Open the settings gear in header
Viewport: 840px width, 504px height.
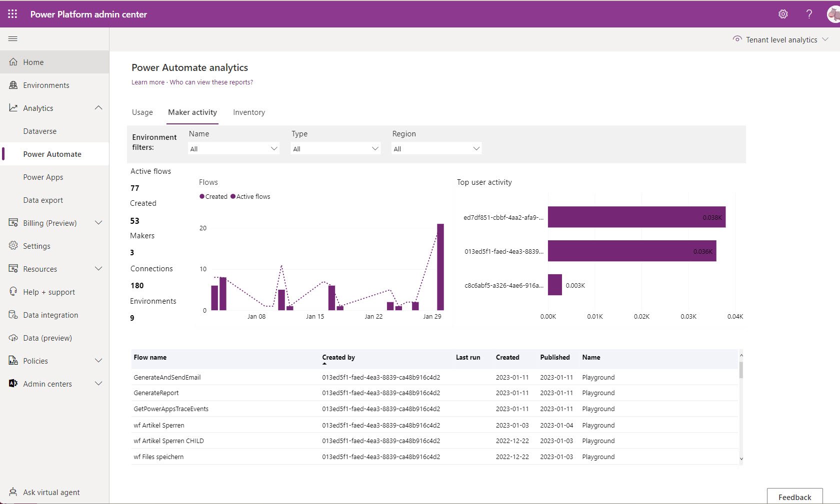click(783, 14)
